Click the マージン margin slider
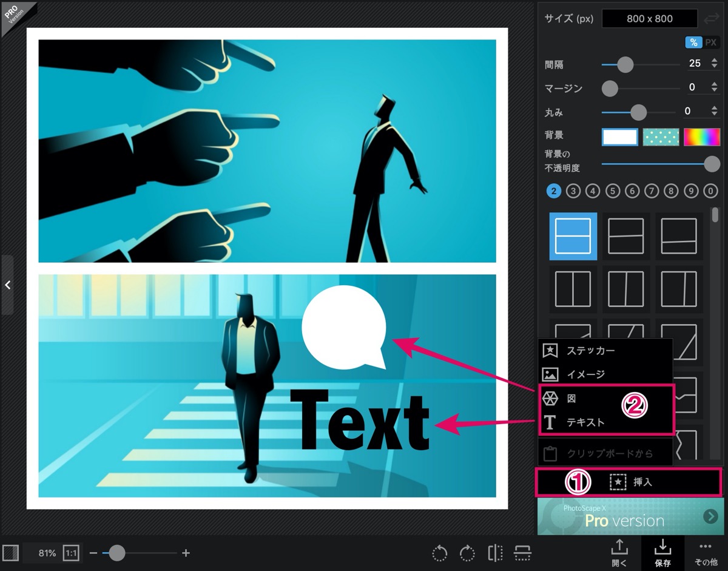 [640, 88]
